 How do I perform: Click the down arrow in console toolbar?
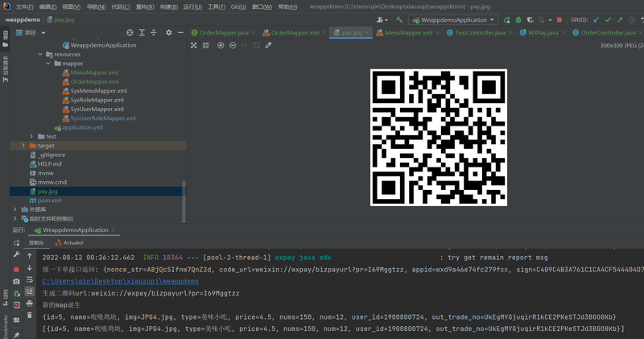tap(30, 268)
